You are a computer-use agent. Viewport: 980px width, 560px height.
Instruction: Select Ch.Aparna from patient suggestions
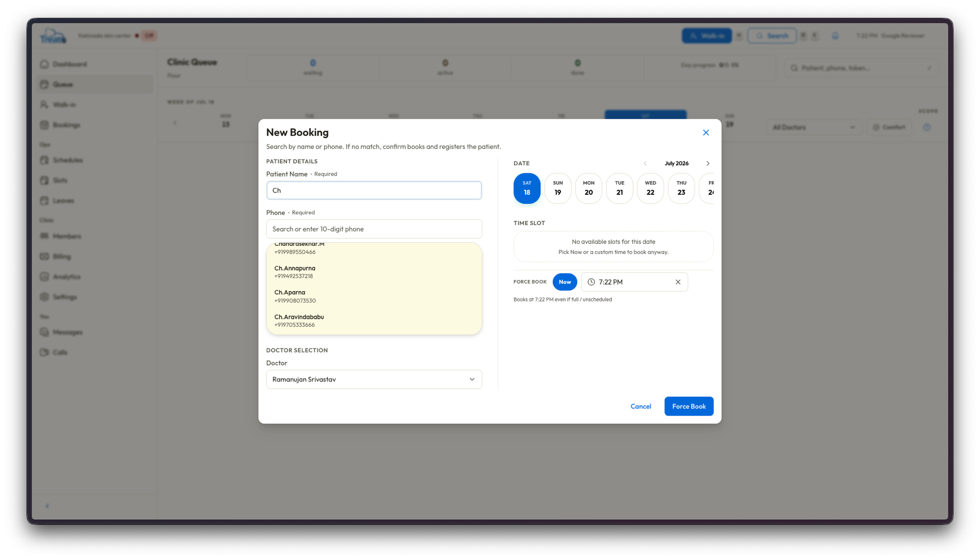(x=374, y=296)
